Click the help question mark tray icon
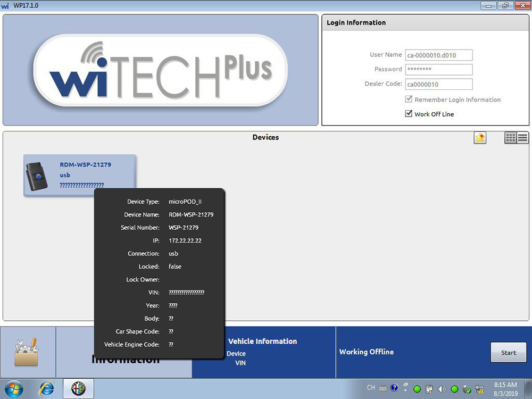This screenshot has width=532, height=399. [x=394, y=388]
